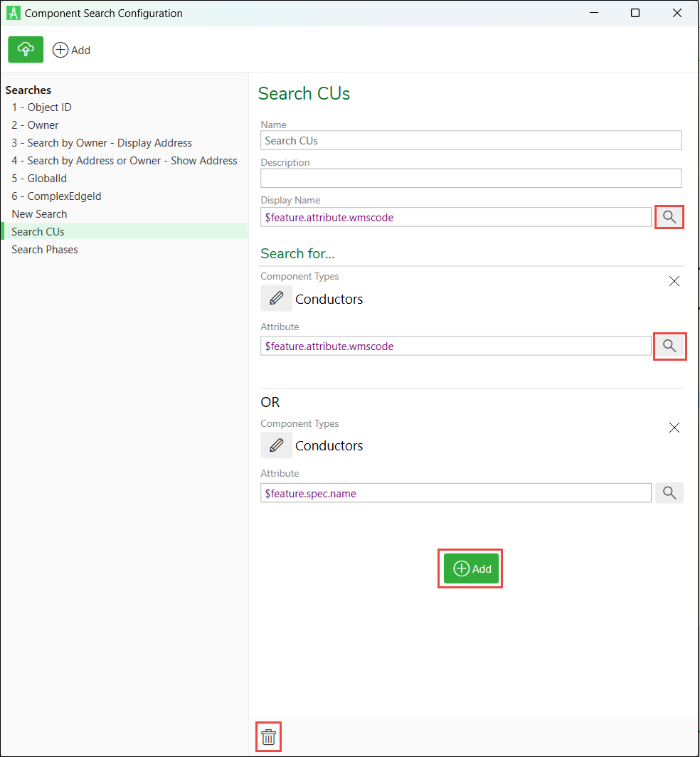Remove the first Conductors search condition
Image resolution: width=700 pixels, height=757 pixels.
tap(674, 282)
